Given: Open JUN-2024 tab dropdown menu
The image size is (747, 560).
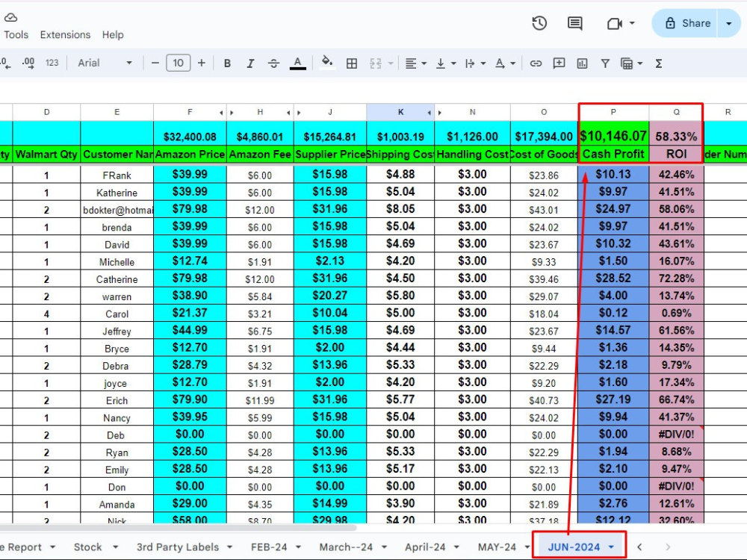Looking at the screenshot, I should [x=611, y=547].
